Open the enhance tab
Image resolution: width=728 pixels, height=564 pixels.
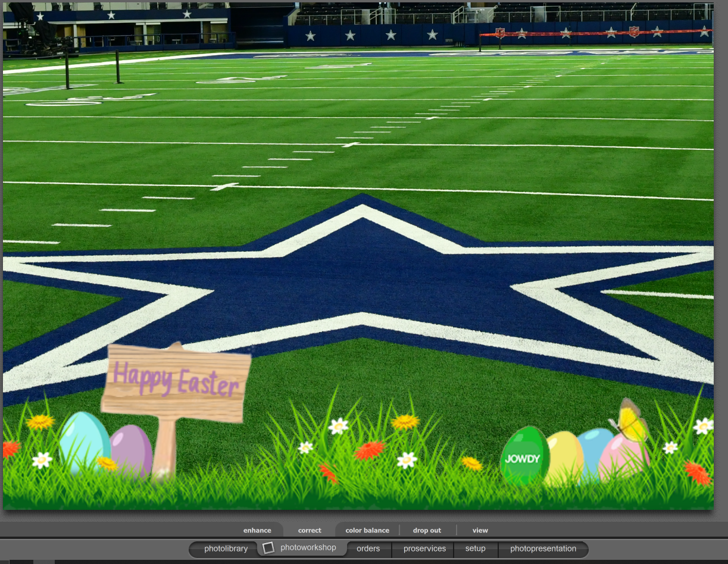click(257, 531)
